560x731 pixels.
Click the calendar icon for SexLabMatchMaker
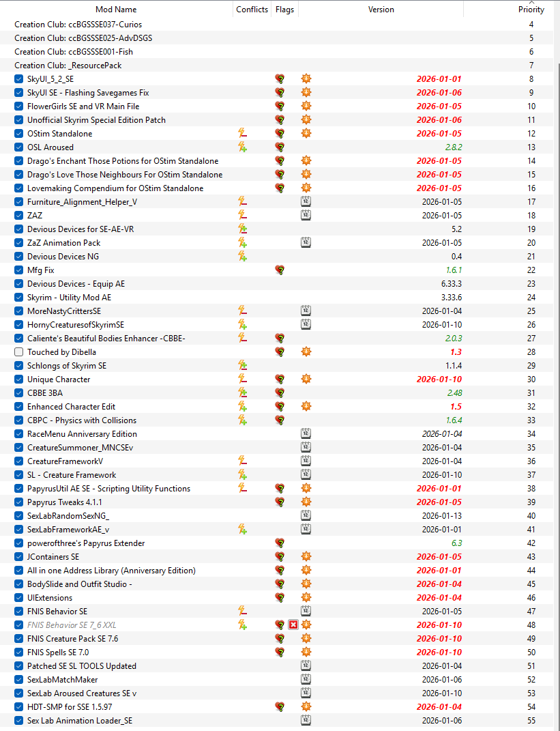(306, 679)
